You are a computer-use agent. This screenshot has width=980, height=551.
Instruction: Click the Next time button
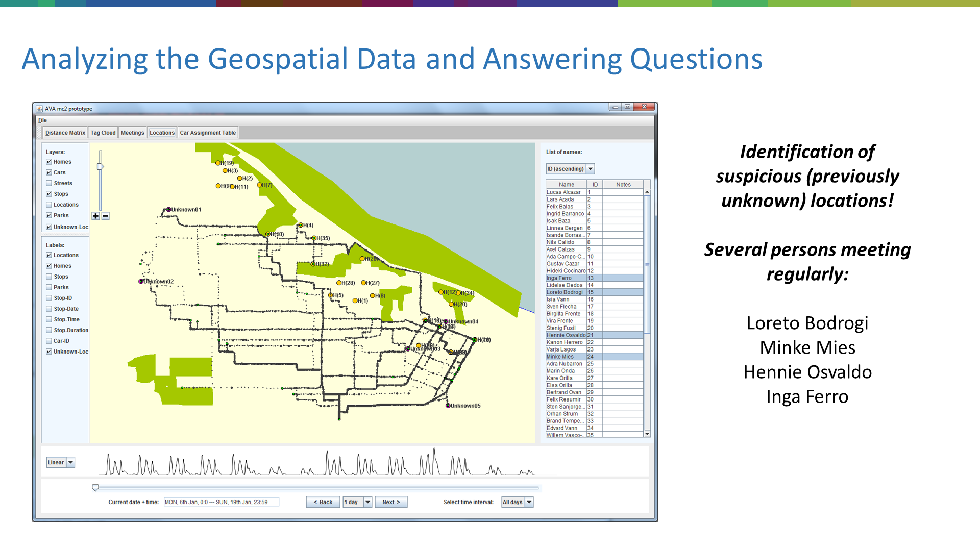click(391, 503)
